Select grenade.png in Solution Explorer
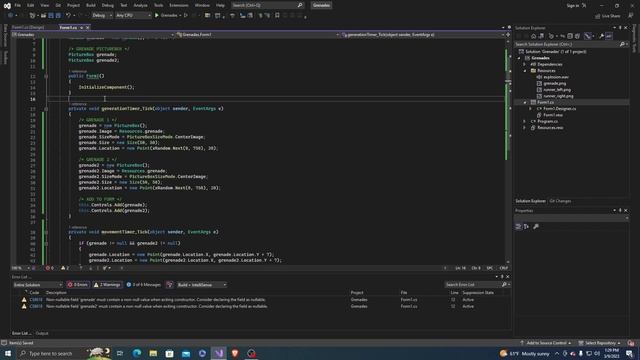The image size is (640, 360). tap(555, 83)
